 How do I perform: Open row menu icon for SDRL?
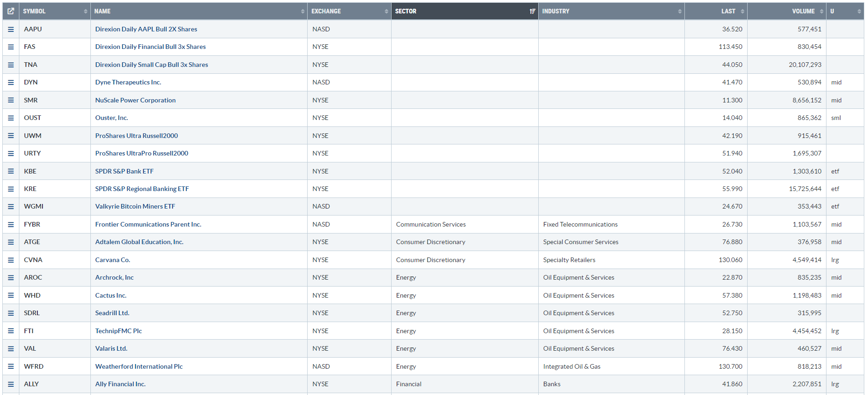point(11,313)
